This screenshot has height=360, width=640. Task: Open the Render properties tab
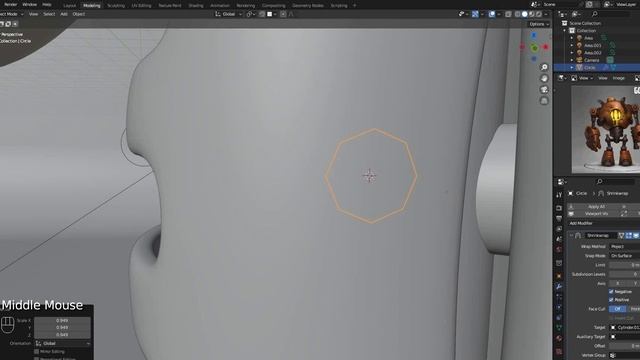coord(559,208)
